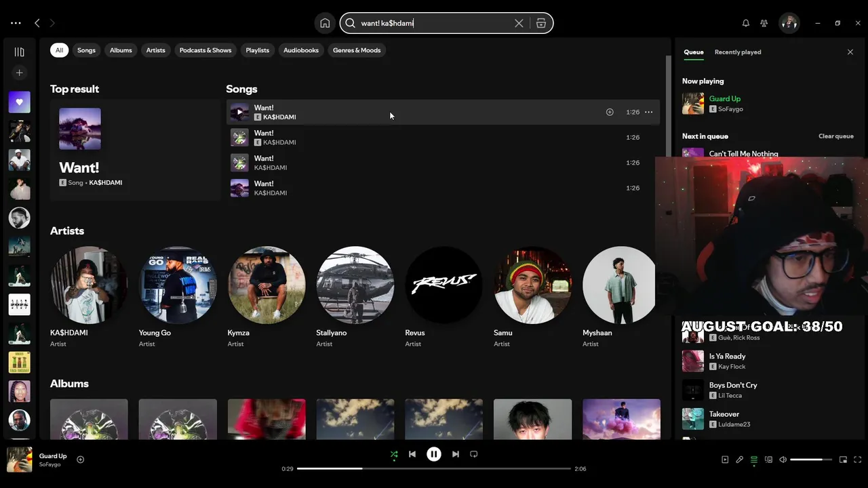This screenshot has width=868, height=488.
Task: Seek in the Guard Up progress bar
Action: point(434,468)
